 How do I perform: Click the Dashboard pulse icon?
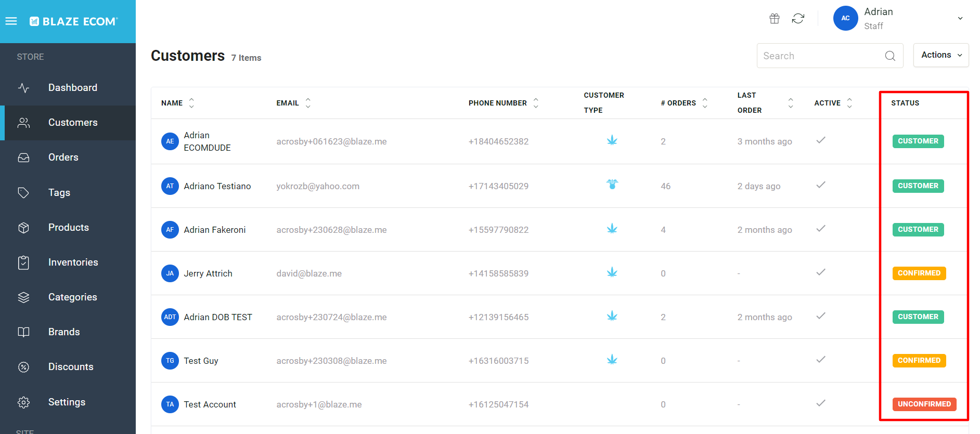(x=23, y=88)
